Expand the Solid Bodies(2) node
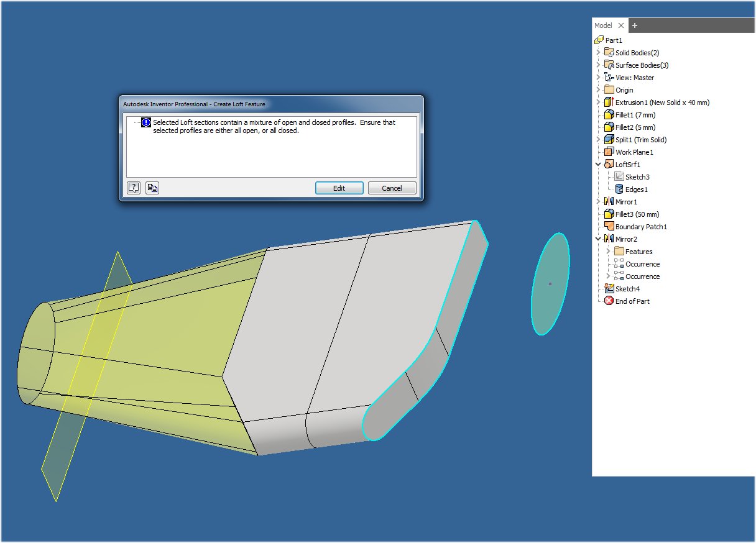The width and height of the screenshot is (756, 543). pyautogui.click(x=597, y=52)
